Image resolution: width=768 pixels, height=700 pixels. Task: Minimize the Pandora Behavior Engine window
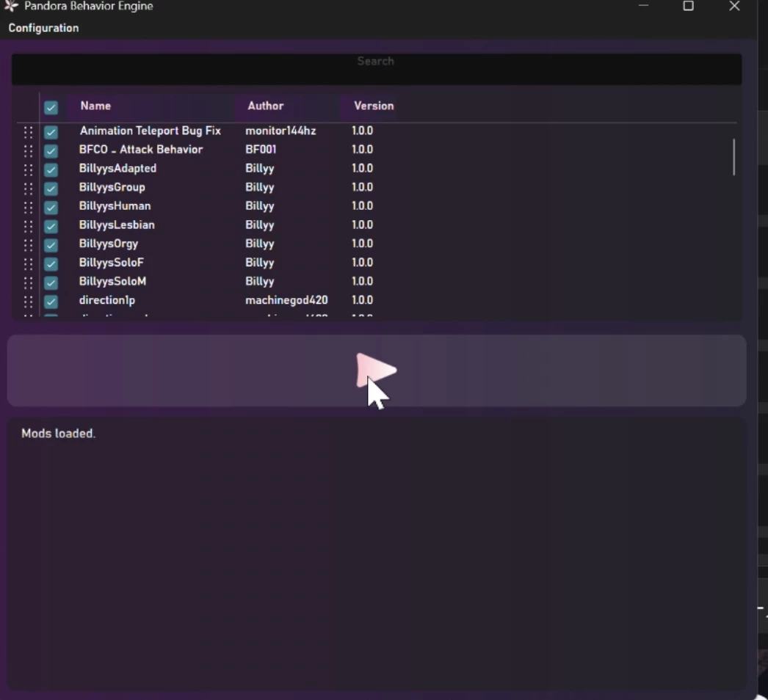click(644, 6)
